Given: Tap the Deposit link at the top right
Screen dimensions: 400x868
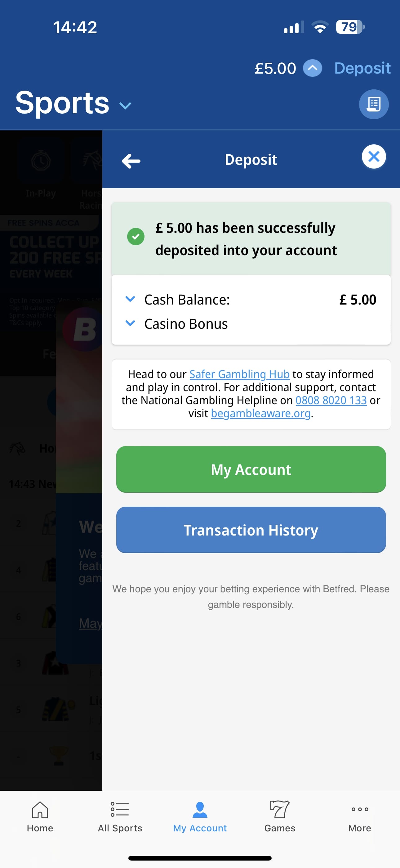Looking at the screenshot, I should (362, 68).
